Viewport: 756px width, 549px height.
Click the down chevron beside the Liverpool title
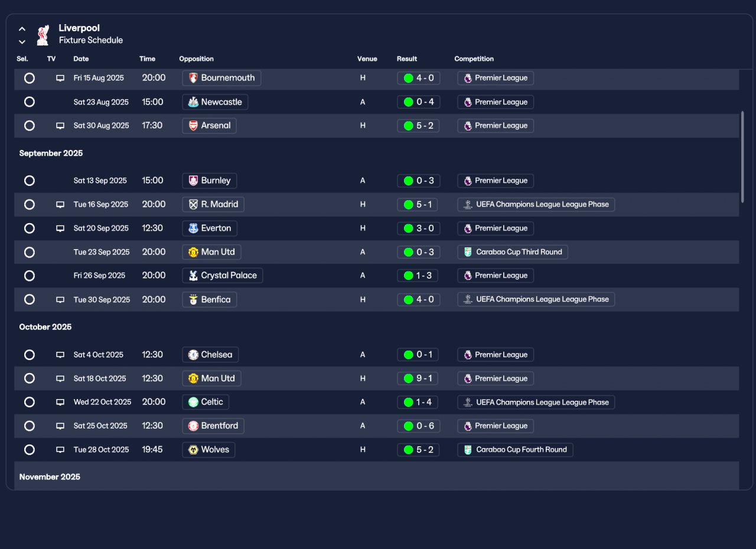[x=22, y=42]
